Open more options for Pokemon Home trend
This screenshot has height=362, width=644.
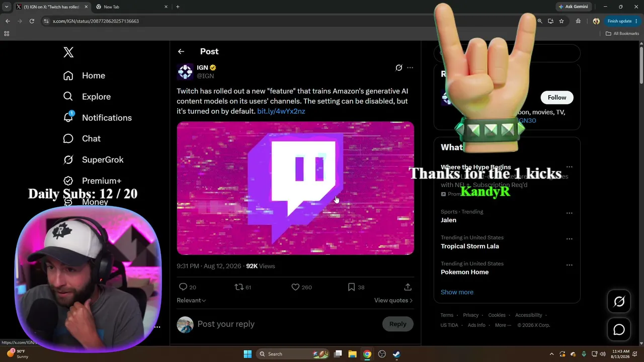click(x=570, y=265)
